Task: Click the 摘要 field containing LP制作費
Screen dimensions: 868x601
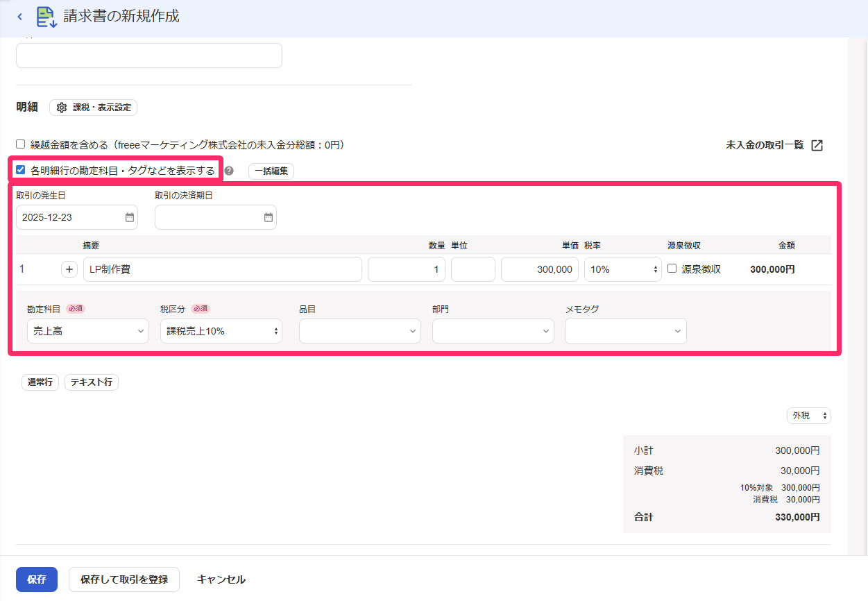Action: [x=223, y=269]
